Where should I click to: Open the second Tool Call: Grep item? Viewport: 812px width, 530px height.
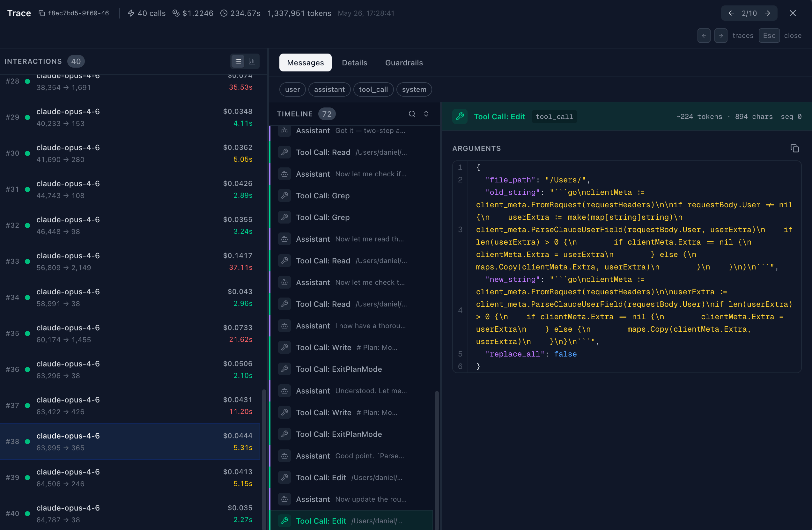(351, 217)
